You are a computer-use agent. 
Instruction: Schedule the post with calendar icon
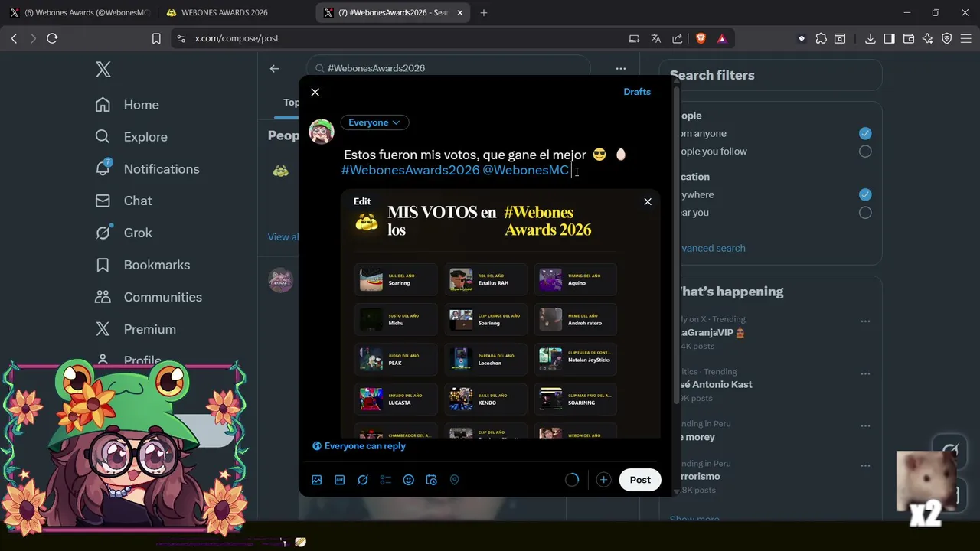(x=432, y=480)
